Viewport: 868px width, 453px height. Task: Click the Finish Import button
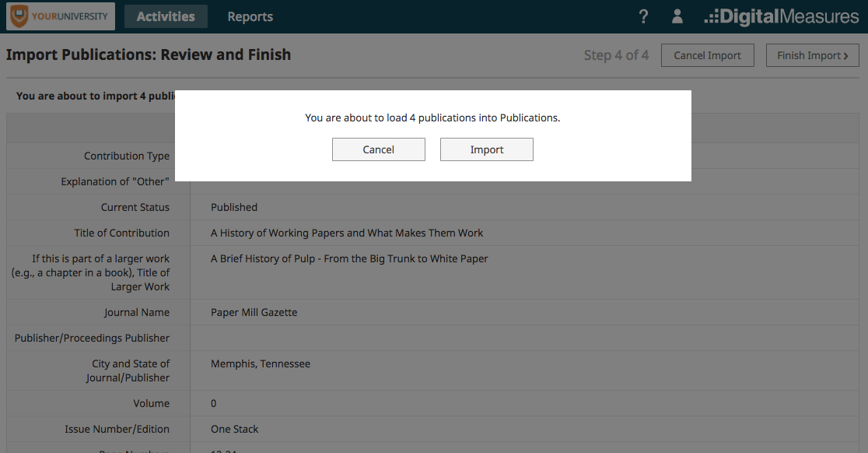click(x=813, y=55)
